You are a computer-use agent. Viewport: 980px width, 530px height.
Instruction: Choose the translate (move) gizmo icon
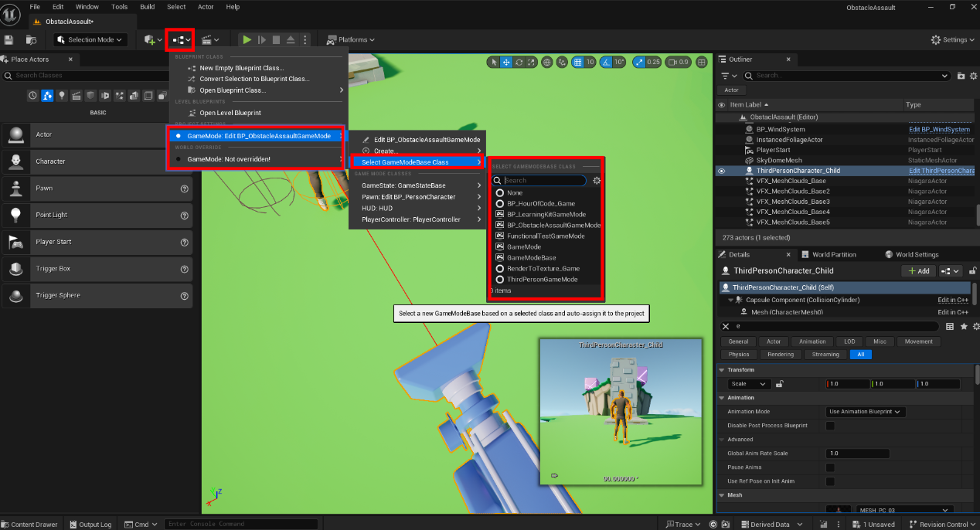506,62
